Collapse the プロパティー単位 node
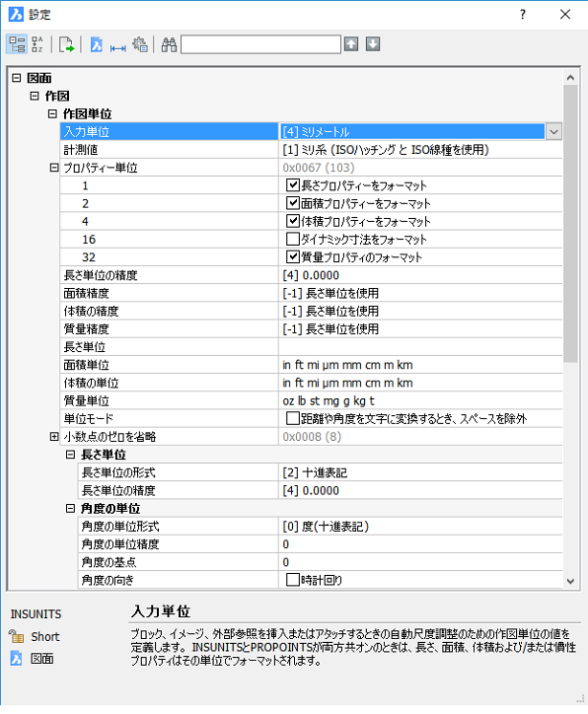Image resolution: width=588 pixels, height=714 pixels. (53, 168)
